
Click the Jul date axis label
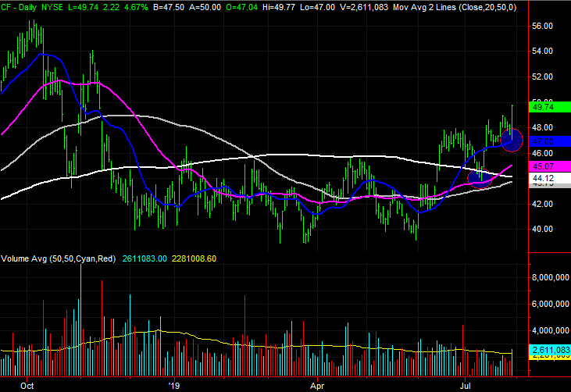click(x=465, y=386)
